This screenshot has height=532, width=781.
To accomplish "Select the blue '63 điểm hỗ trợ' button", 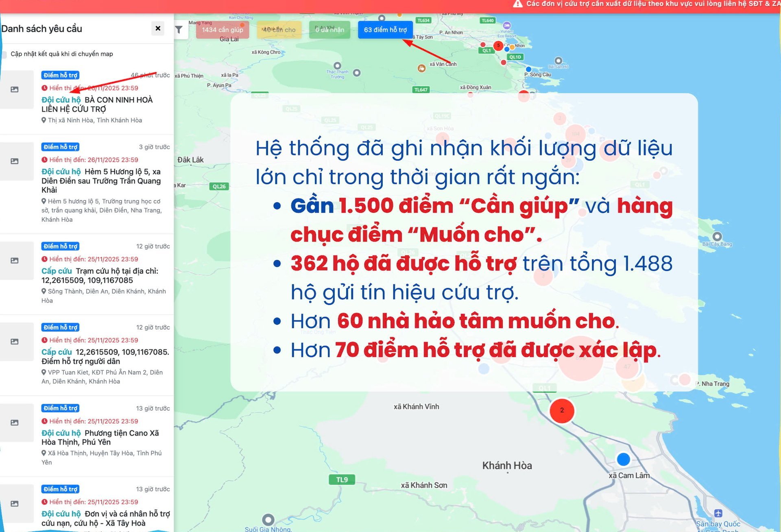I will tap(385, 29).
